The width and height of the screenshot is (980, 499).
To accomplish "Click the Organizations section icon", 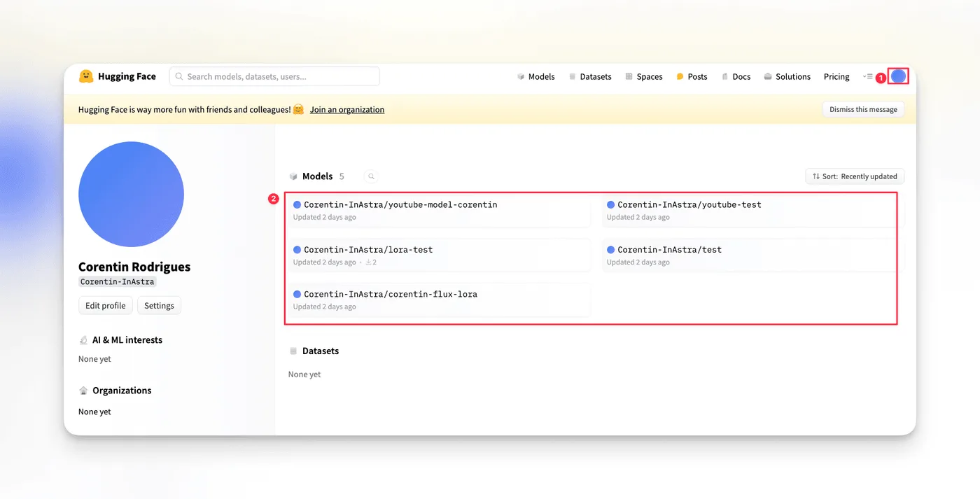I will click(83, 391).
